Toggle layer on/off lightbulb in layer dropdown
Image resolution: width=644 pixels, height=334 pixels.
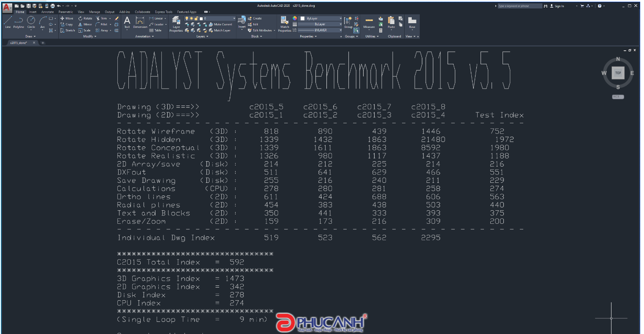click(187, 19)
